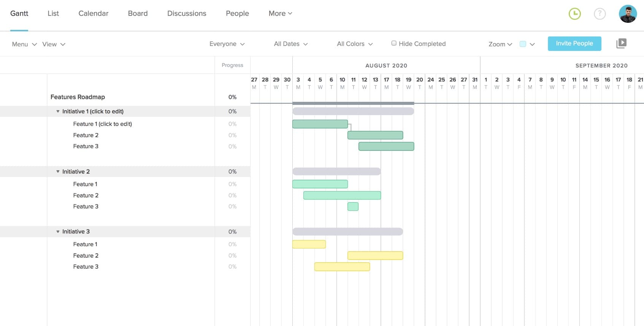Select the Initiative 3 Feature 2 yellow bar
This screenshot has height=326, width=644.
pos(375,255)
